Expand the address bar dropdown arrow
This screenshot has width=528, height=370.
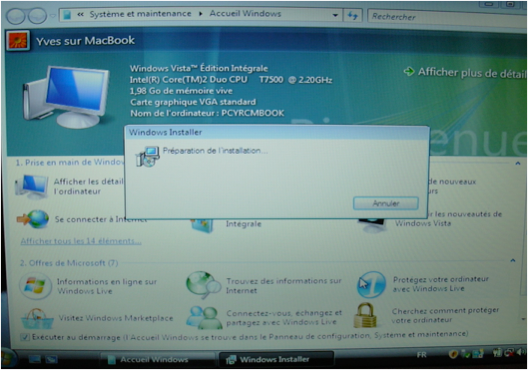coord(335,15)
